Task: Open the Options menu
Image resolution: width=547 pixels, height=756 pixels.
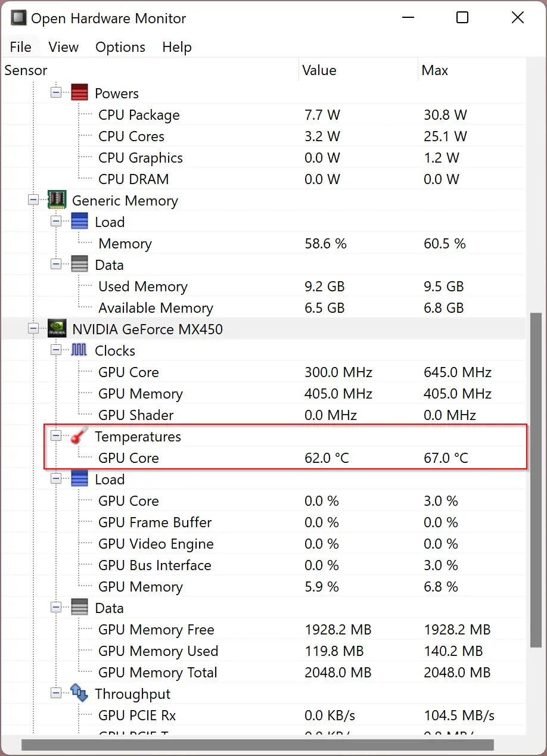Action: click(120, 47)
